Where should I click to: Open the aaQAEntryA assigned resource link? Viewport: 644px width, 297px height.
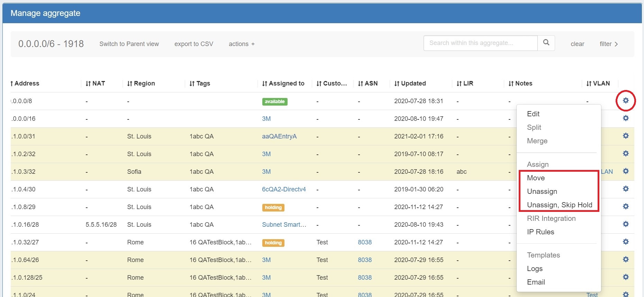point(279,136)
